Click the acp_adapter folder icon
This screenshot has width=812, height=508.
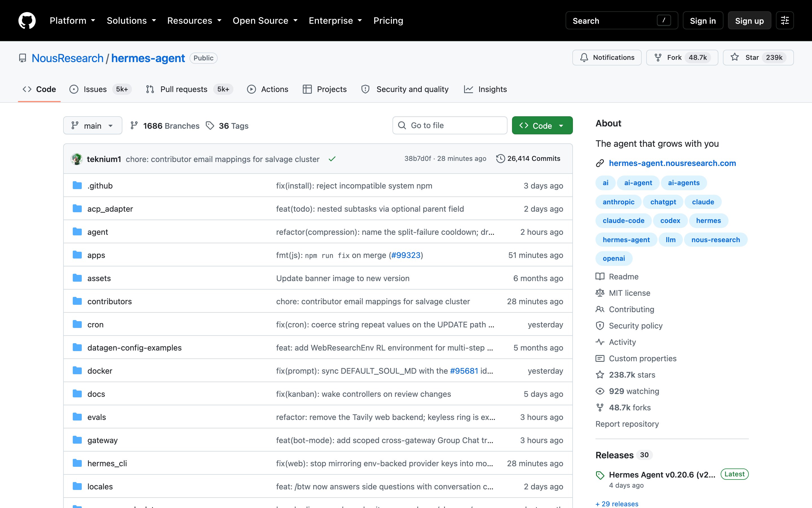tap(77, 209)
